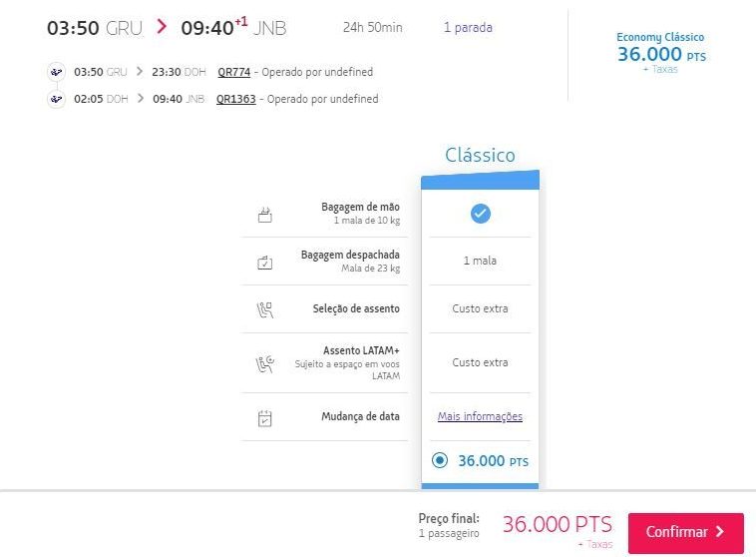Image resolution: width=756 pixels, height=557 pixels.
Task: Click the Confirmar button
Action: coord(685,532)
